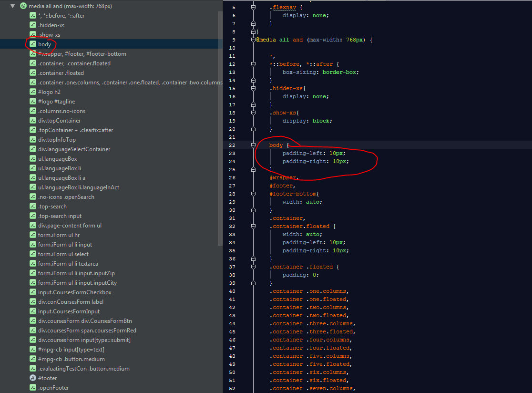Click the padding: 0 declaration on line 38

(301, 275)
